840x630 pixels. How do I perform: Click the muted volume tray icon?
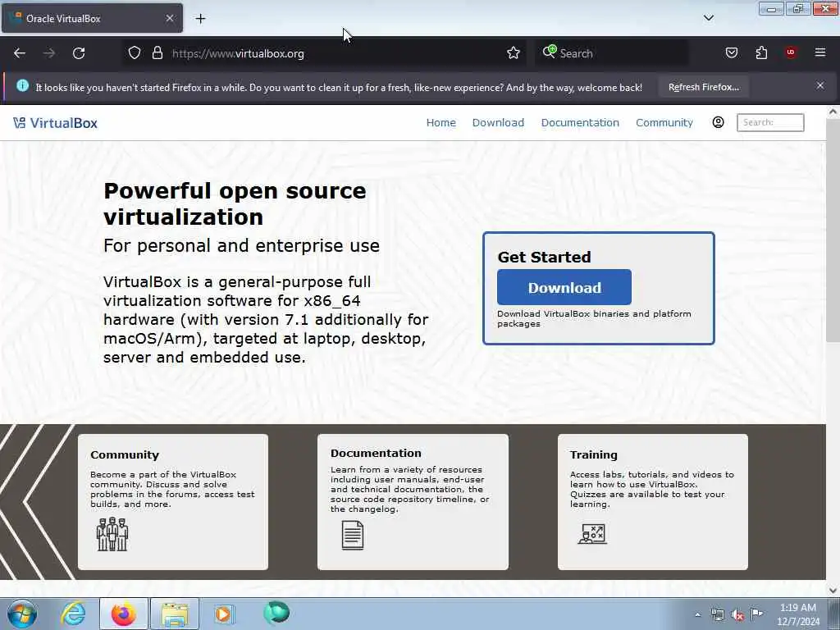(737, 615)
